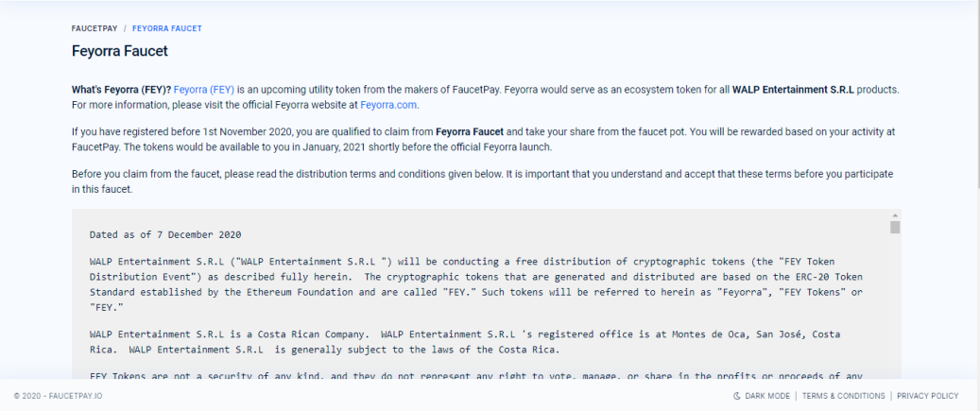Click the Feyorra Faucet page heading
The height and width of the screenshot is (411, 980).
(x=120, y=51)
